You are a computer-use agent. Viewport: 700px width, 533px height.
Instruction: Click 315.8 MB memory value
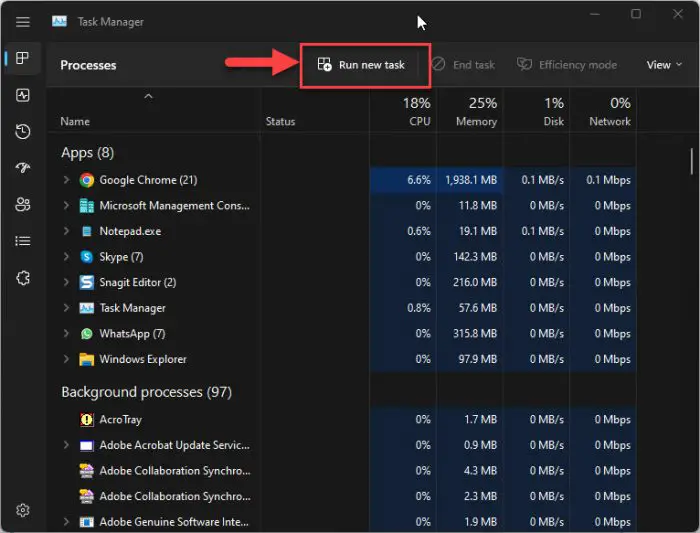(x=475, y=333)
